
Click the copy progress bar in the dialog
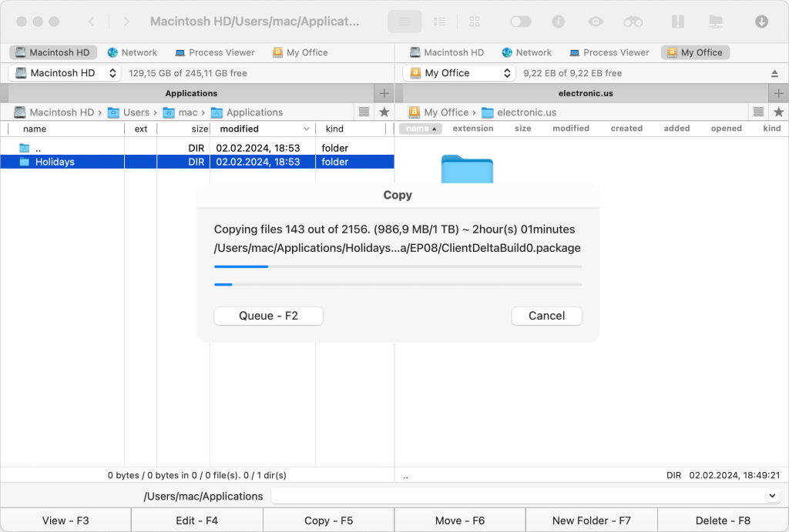398,266
